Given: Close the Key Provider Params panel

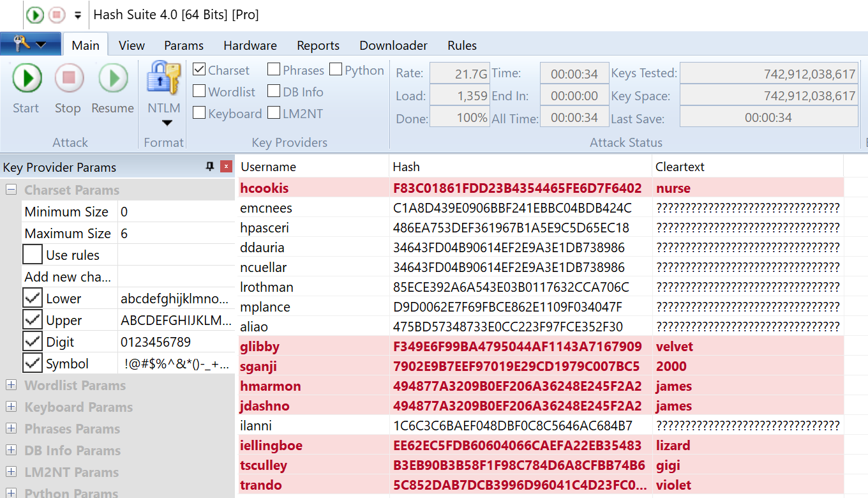Looking at the screenshot, I should click(x=227, y=166).
